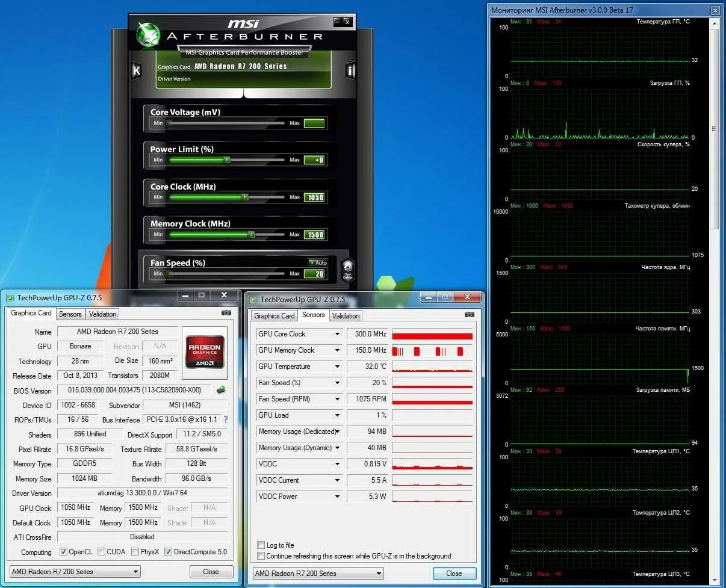This screenshot has height=588, width=726.
Task: Open the GPU Temperature sensor dropdown
Action: [337, 367]
